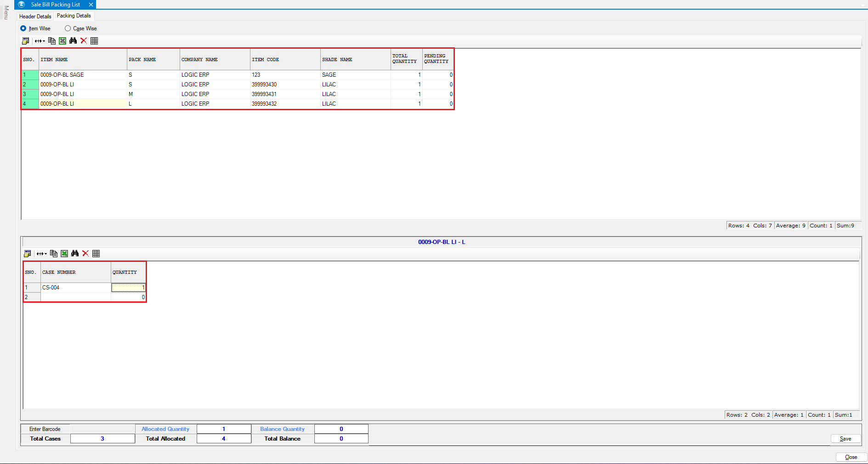Click the red X delete icon in the case toolbar
Screen dimensions: 868x464
pos(85,254)
